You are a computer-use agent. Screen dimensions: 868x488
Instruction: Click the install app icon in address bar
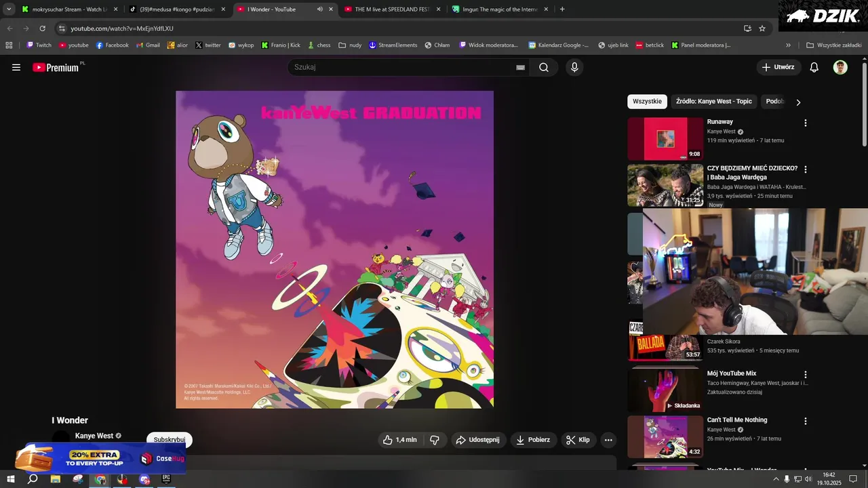(x=747, y=28)
